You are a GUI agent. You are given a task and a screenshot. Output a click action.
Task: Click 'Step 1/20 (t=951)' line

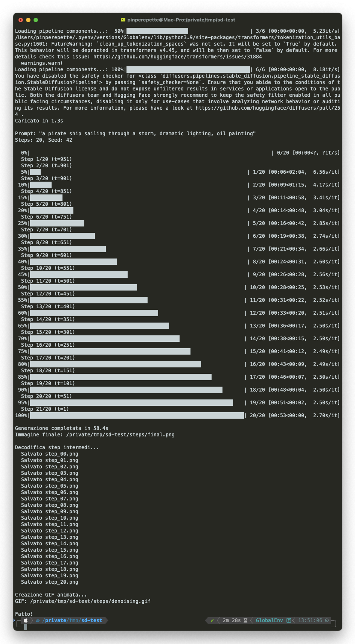coord(47,159)
